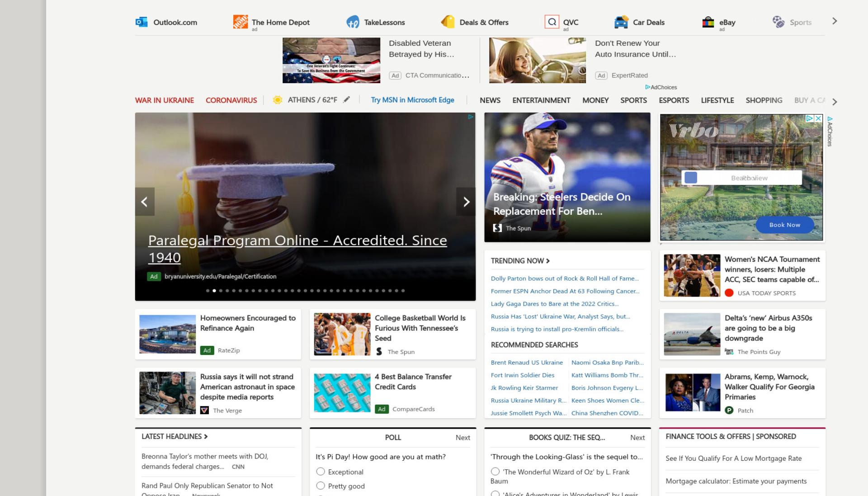
Task: Open Mortgage calculator payments link
Action: (x=736, y=481)
